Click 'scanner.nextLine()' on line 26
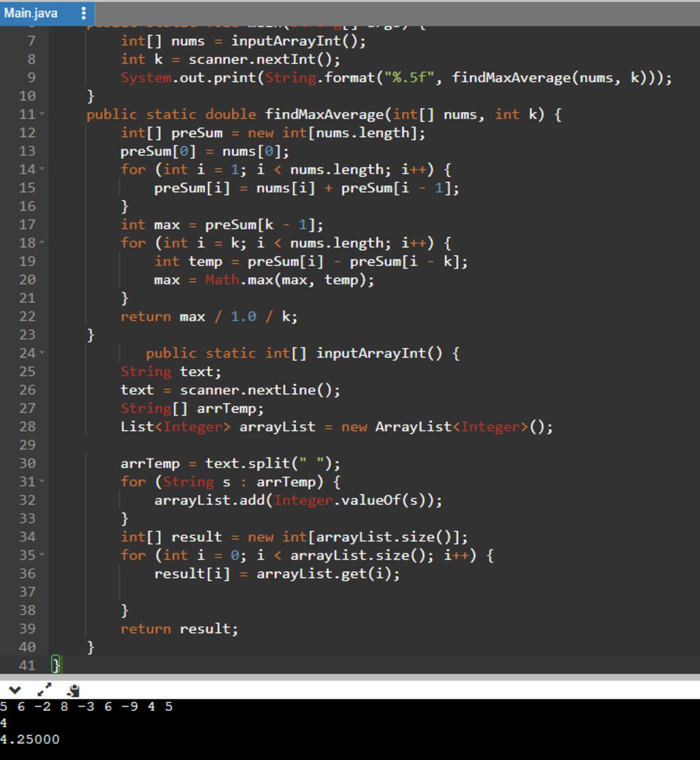The width and height of the screenshot is (700, 760). [256, 390]
